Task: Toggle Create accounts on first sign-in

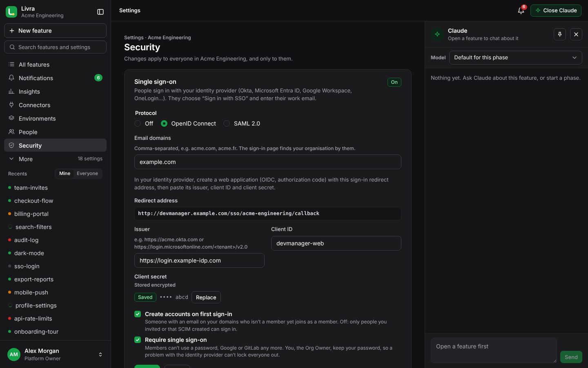Action: (x=138, y=314)
